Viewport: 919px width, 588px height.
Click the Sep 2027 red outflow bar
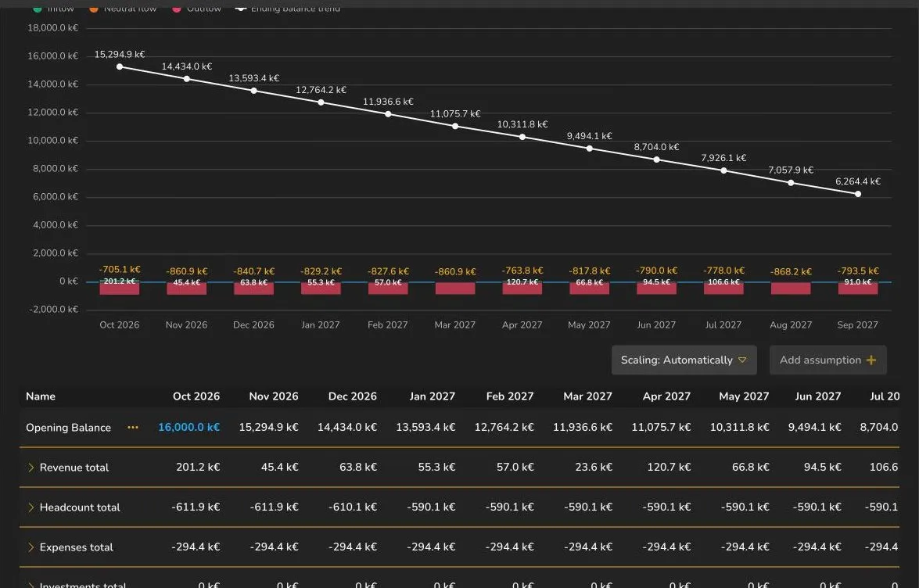858,290
